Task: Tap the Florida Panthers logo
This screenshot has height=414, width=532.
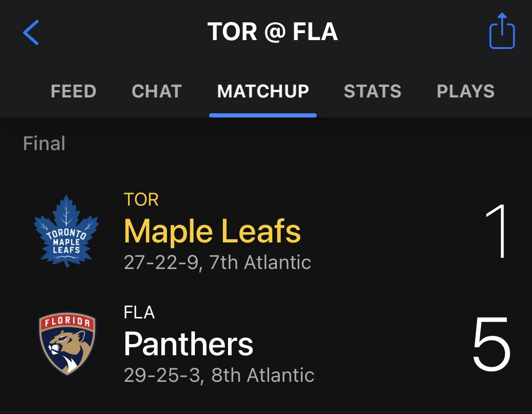Action: pos(67,344)
